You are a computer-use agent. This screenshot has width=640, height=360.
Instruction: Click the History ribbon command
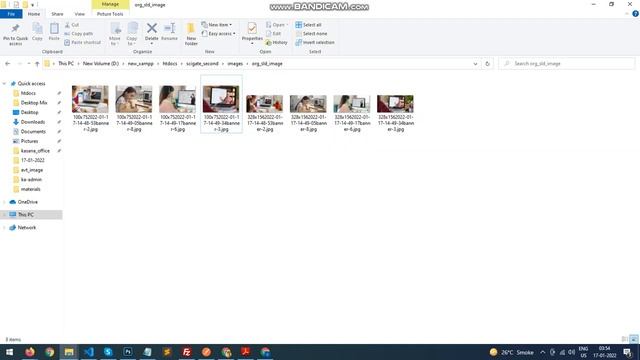(x=276, y=42)
